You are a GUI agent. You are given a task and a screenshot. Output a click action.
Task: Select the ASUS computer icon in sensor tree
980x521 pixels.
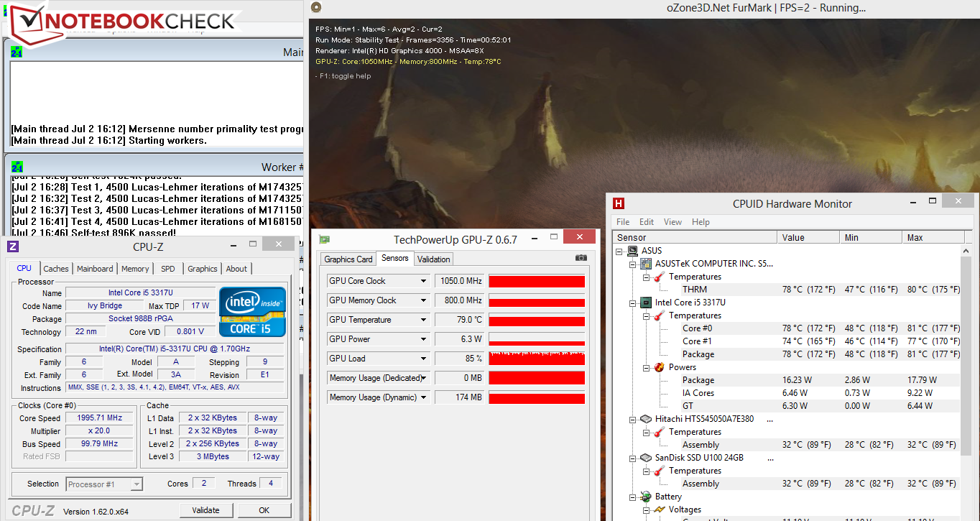click(x=632, y=251)
